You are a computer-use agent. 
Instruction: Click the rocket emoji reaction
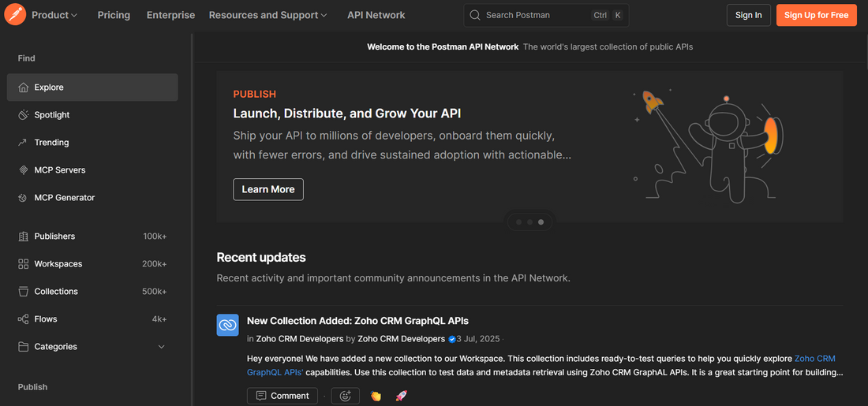tap(401, 396)
